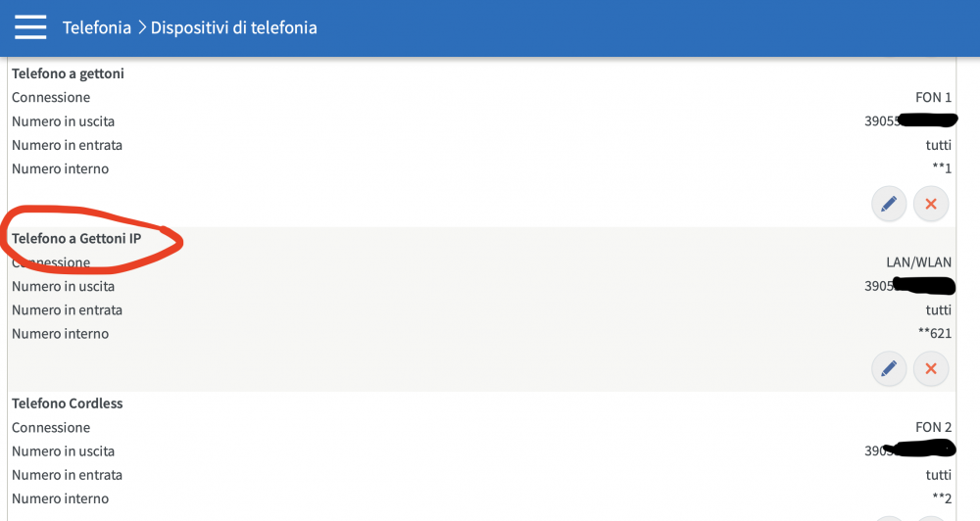Click the LAN/WLAN connection value

[x=918, y=262]
